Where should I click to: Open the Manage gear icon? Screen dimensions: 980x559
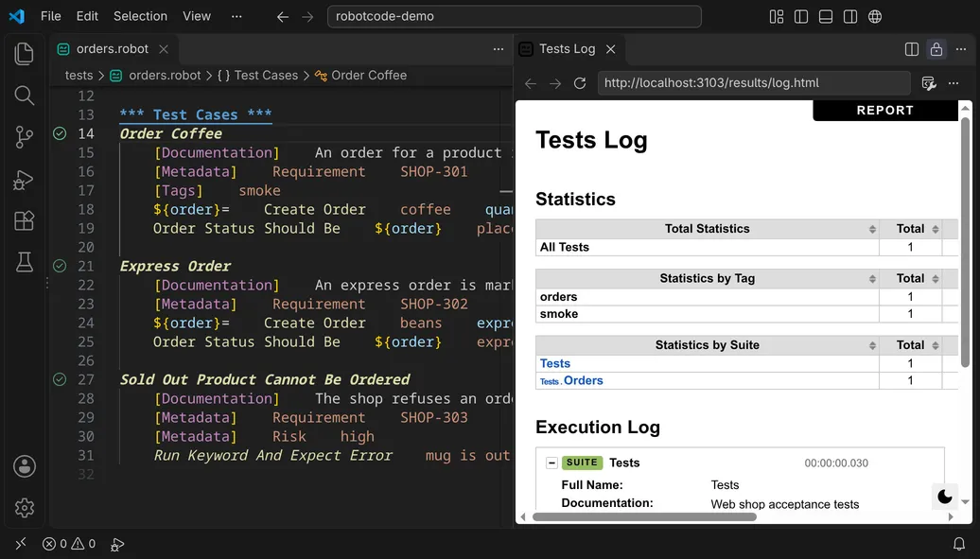25,508
